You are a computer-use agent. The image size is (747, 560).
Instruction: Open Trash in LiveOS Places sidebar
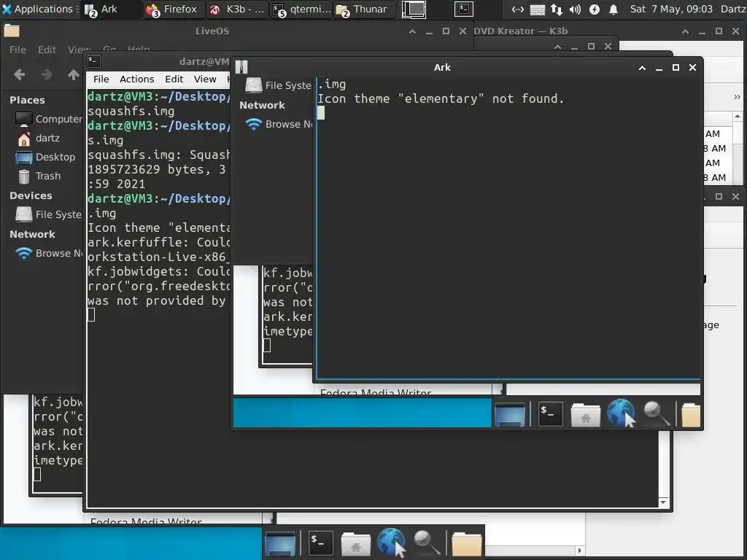[39, 176]
